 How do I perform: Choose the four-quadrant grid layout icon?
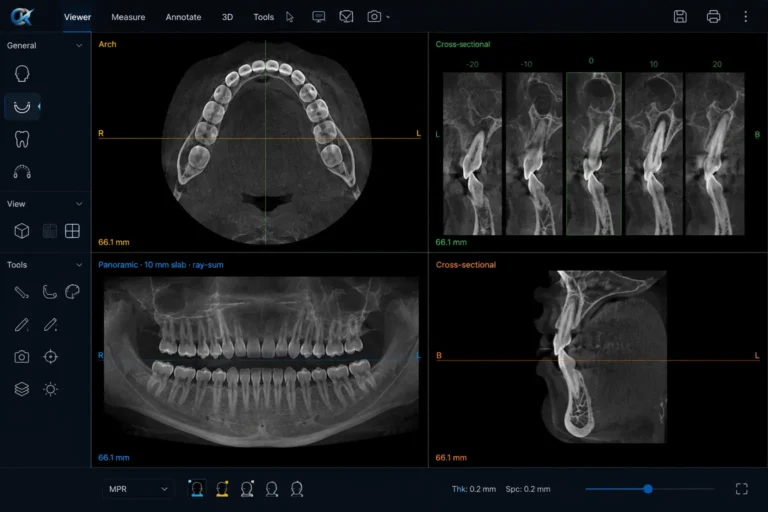[x=72, y=231]
